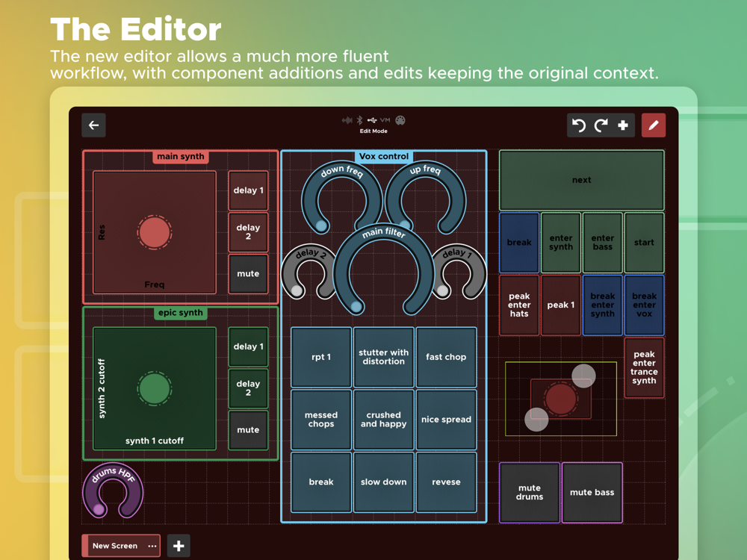Tap the crushed and happy pad
Screen dimensions: 747x560
383,420
